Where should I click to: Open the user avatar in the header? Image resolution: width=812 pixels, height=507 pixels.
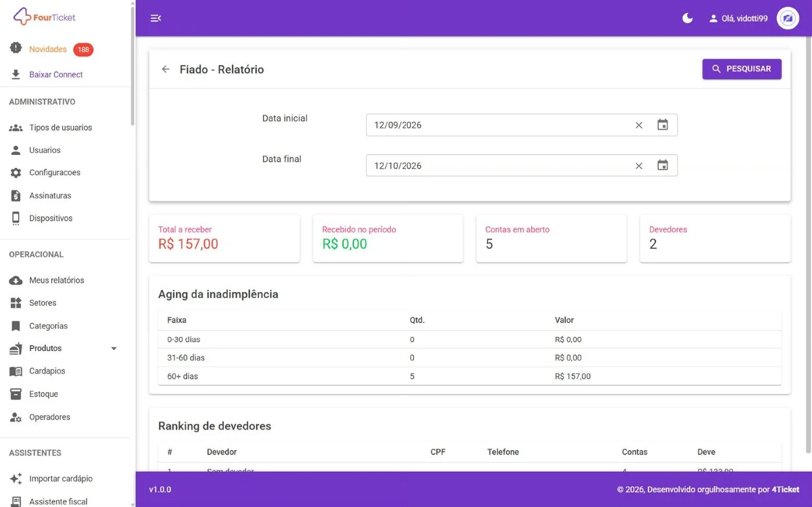pyautogui.click(x=788, y=19)
